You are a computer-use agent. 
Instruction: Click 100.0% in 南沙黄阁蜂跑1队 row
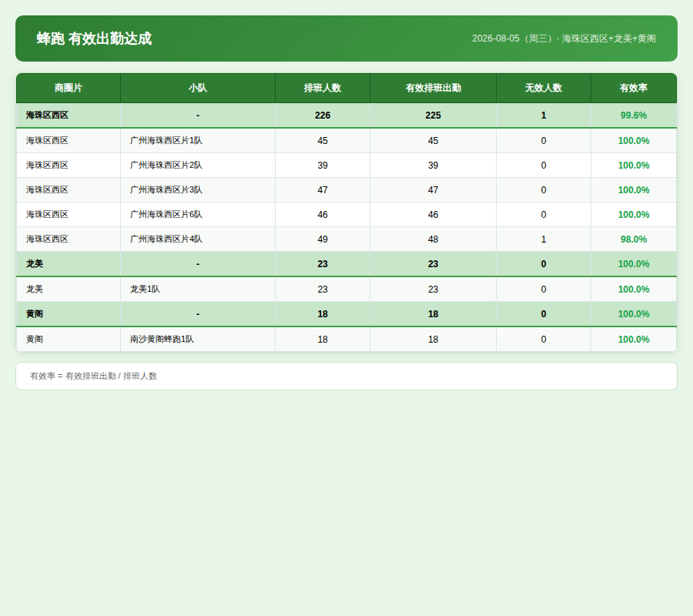point(634,339)
